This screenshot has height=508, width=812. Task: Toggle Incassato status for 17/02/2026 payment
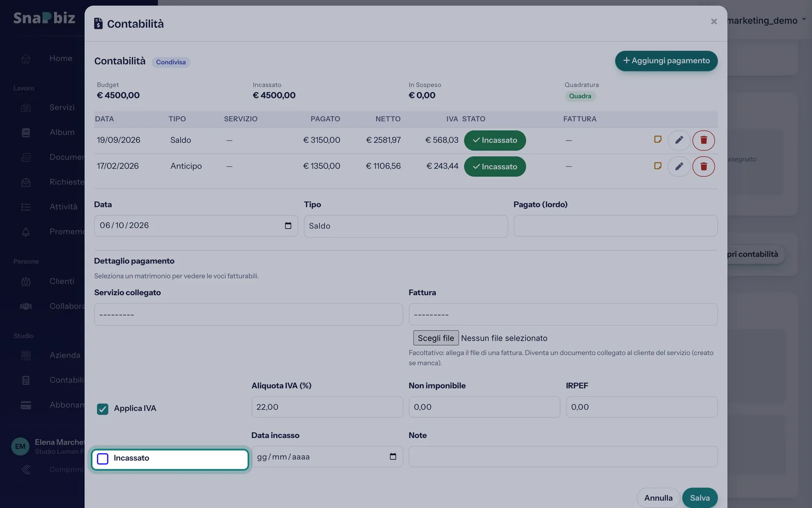tap(495, 167)
